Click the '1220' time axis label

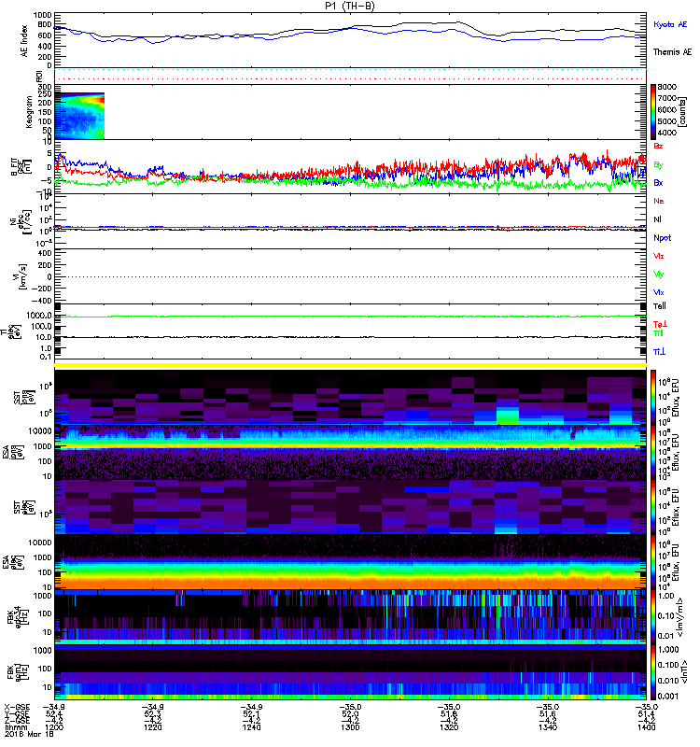[x=153, y=727]
